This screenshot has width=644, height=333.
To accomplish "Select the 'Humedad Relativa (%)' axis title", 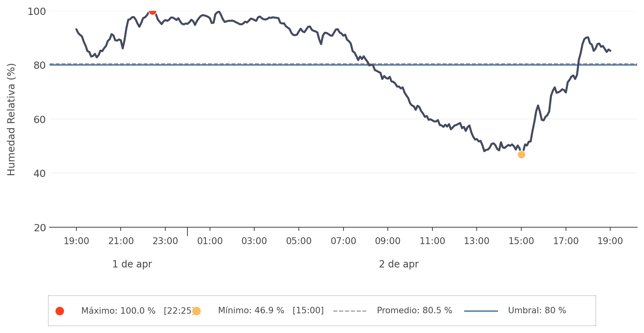I will coord(11,119).
